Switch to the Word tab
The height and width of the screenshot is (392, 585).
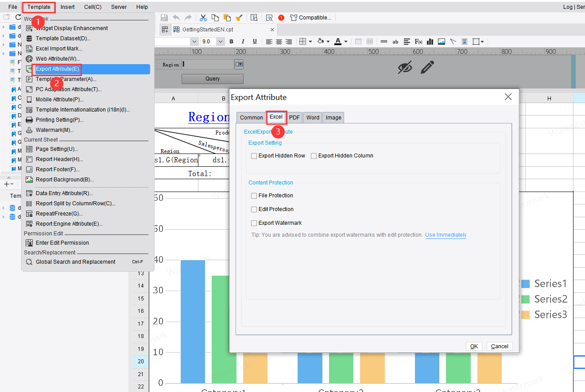pyautogui.click(x=313, y=118)
